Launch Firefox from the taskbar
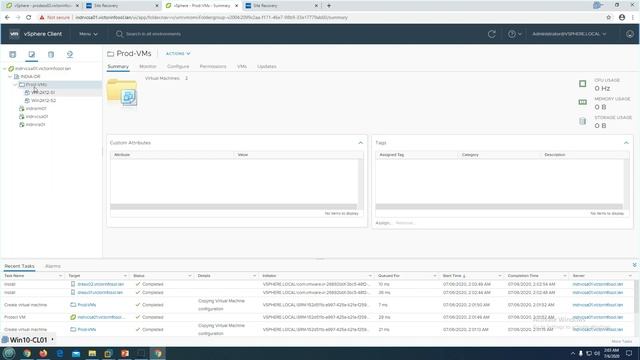Screen dimensions: 640x360 pyautogui.click(x=43, y=353)
